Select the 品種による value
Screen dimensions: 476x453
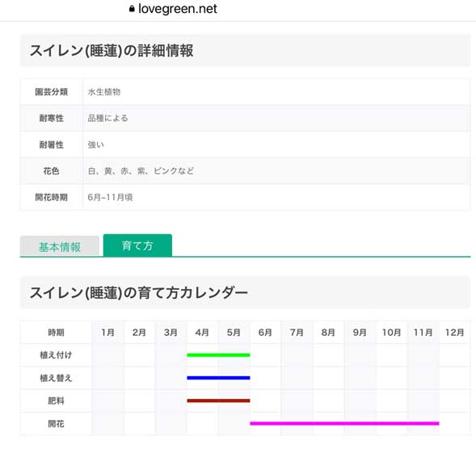(107, 118)
